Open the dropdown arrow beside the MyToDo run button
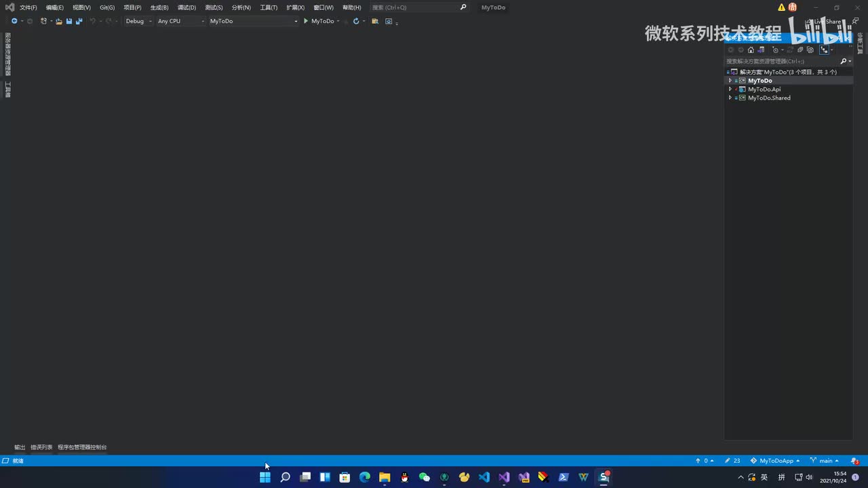 tap(338, 21)
